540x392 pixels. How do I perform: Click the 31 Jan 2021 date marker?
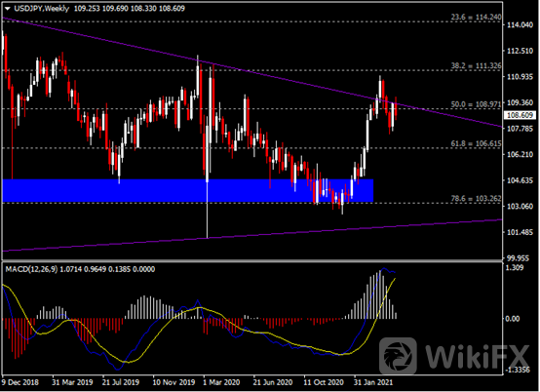tap(373, 382)
